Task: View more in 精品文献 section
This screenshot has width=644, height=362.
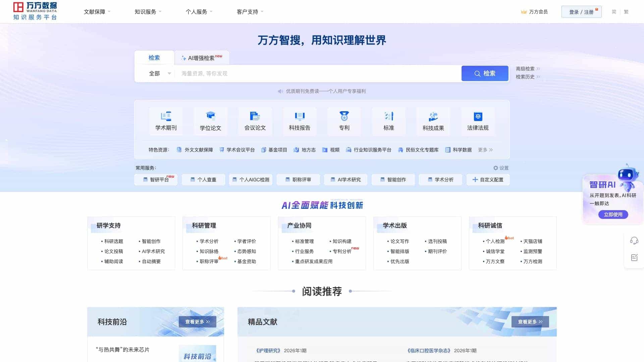Action: (x=530, y=322)
